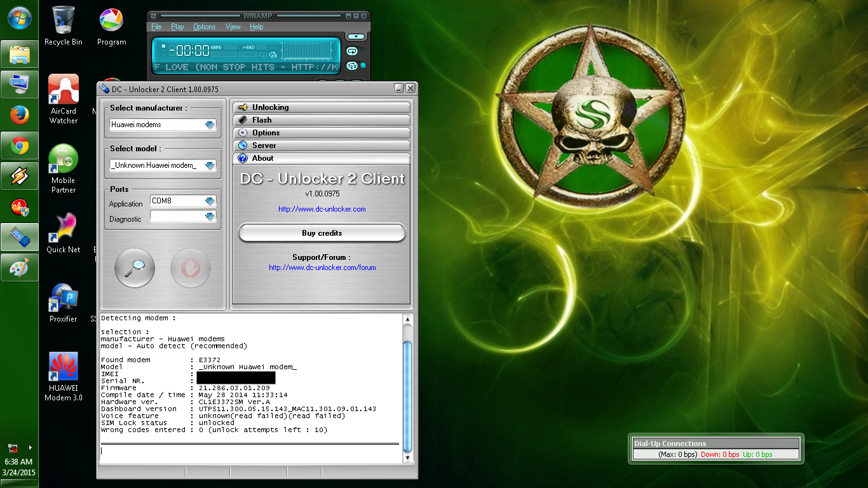Click the Wrong codes entered line
Viewport: 868px width, 488px height.
[x=214, y=430]
